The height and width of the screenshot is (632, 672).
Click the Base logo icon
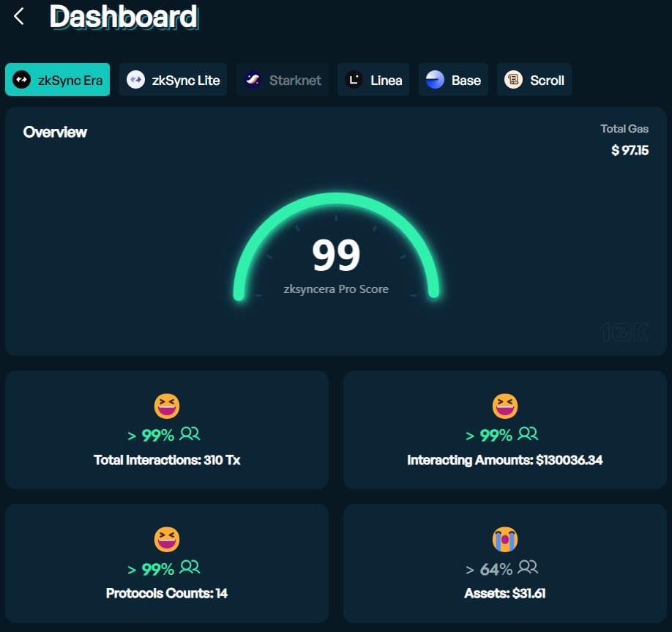pos(435,80)
